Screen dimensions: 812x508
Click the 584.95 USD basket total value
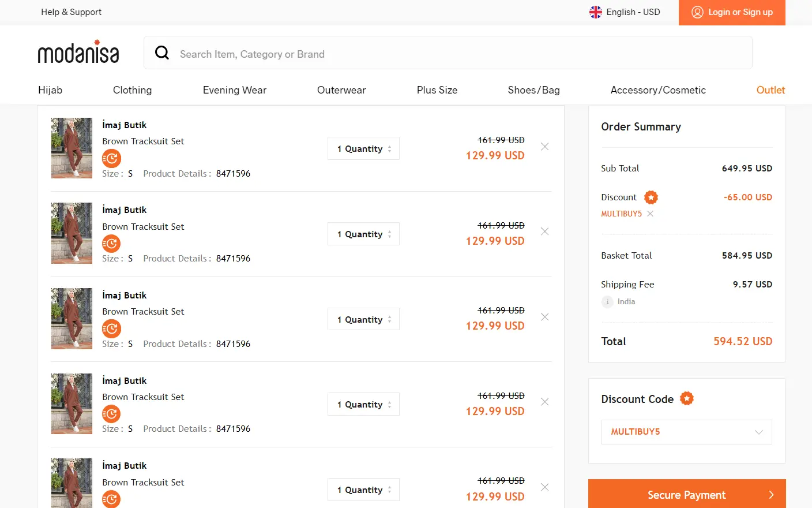click(747, 256)
